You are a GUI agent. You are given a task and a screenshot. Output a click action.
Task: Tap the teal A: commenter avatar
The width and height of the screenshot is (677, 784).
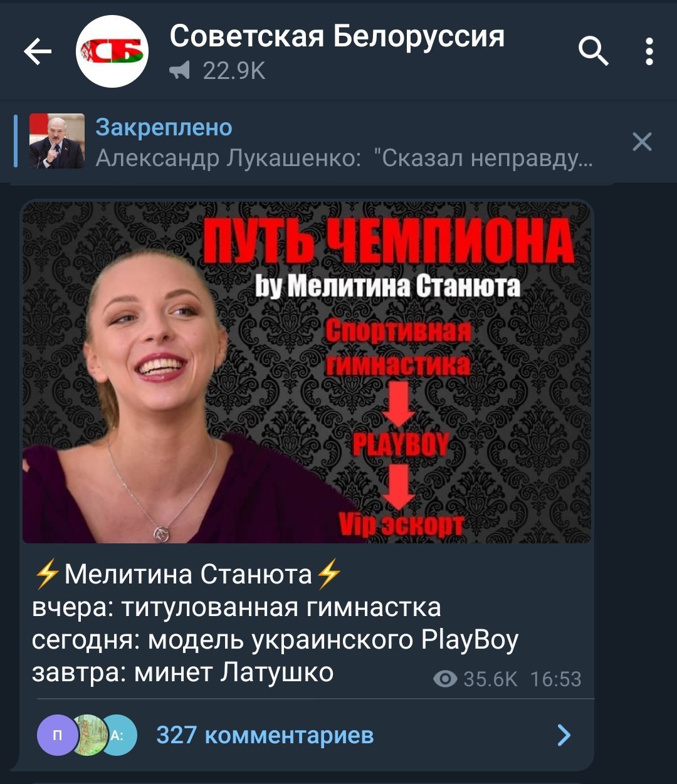point(118,734)
